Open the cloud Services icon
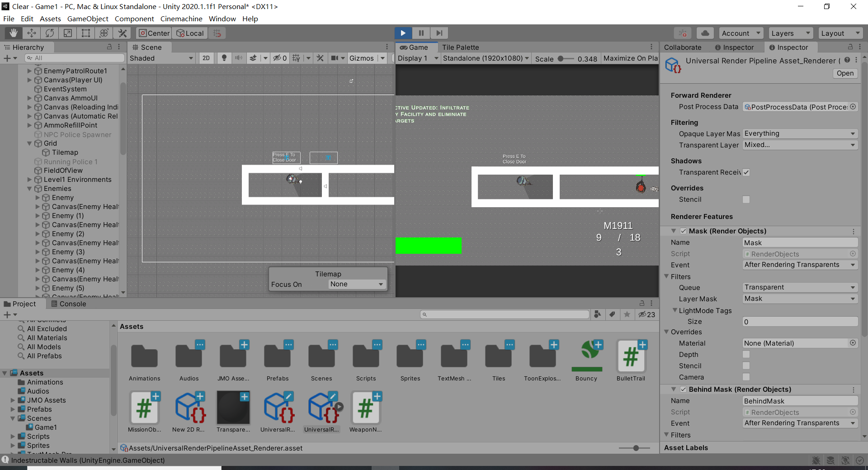This screenshot has width=868, height=470. [705, 33]
